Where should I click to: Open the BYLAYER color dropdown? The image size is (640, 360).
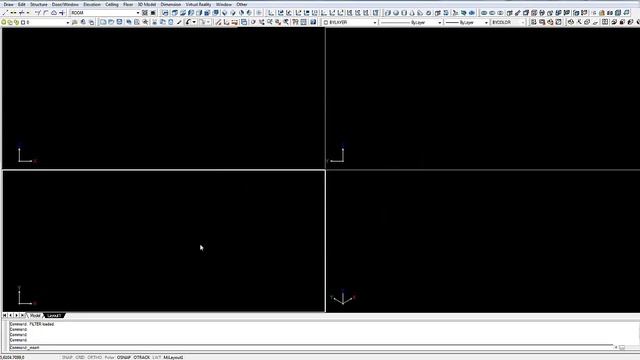pyautogui.click(x=375, y=22)
